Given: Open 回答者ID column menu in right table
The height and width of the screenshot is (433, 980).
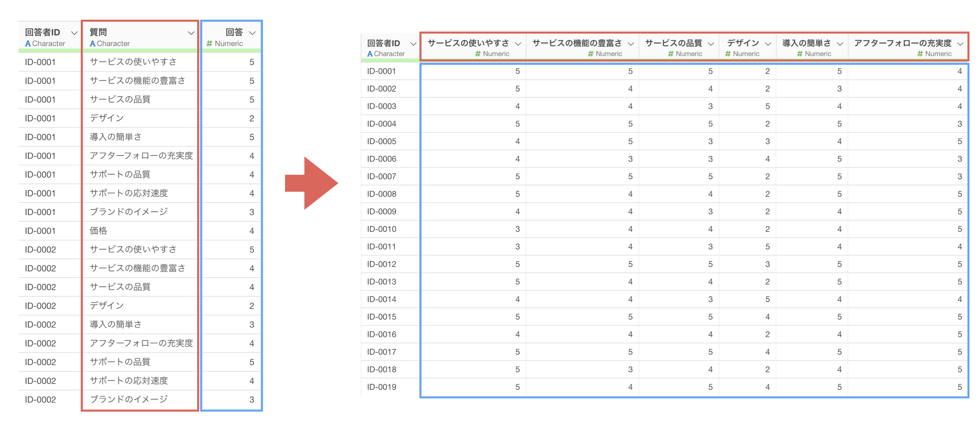Looking at the screenshot, I should (x=414, y=44).
